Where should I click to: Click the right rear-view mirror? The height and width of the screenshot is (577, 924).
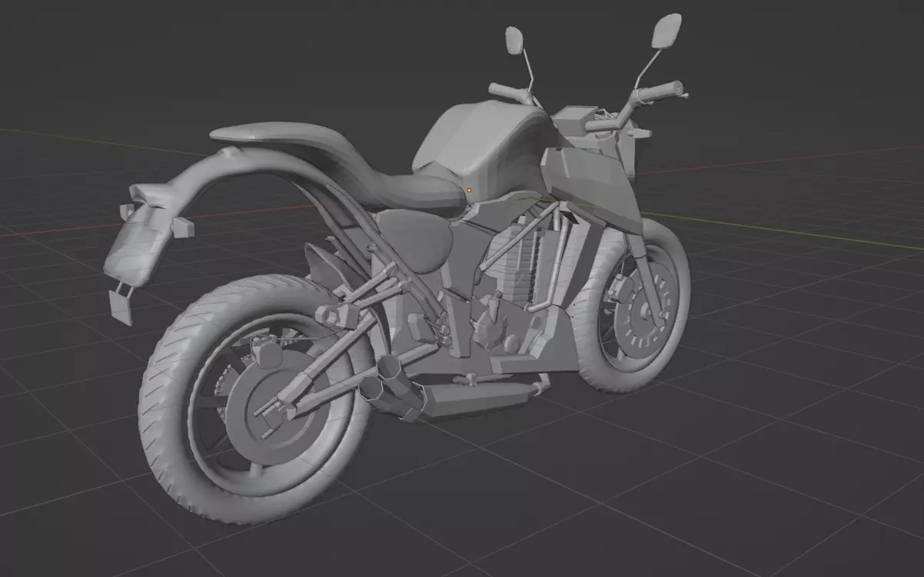(666, 30)
